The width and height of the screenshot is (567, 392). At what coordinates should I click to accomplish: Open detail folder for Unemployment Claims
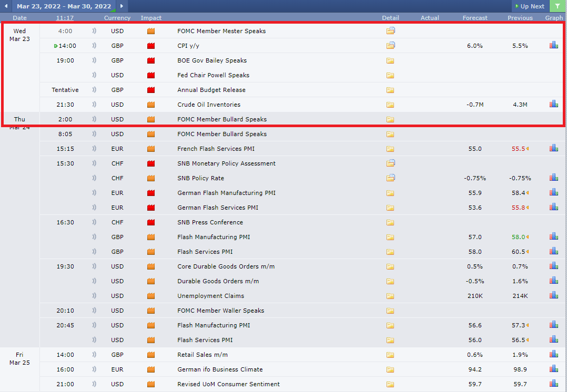390,296
